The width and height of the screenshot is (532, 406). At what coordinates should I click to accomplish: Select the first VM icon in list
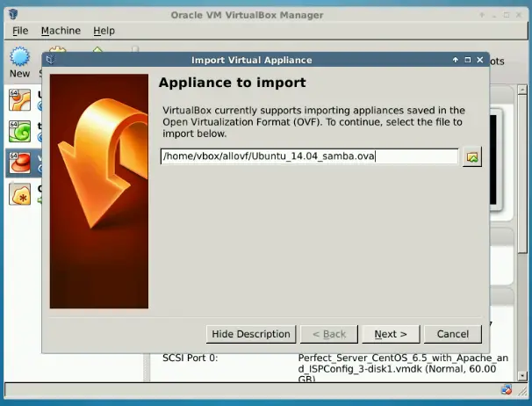[19, 98]
